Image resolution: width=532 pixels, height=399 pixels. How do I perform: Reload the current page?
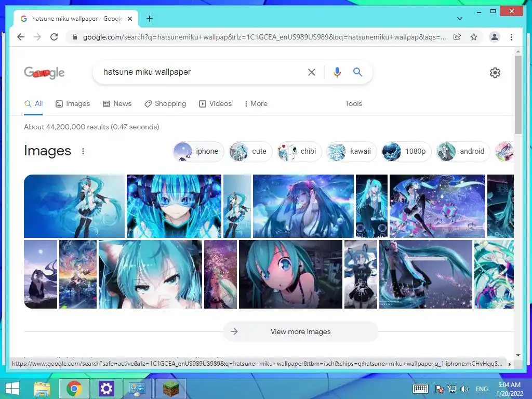[54, 37]
